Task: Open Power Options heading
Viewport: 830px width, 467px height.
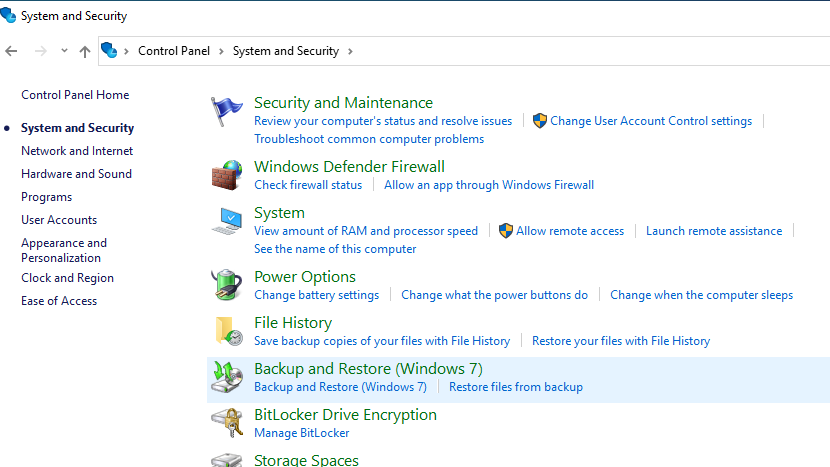Action: [x=304, y=277]
